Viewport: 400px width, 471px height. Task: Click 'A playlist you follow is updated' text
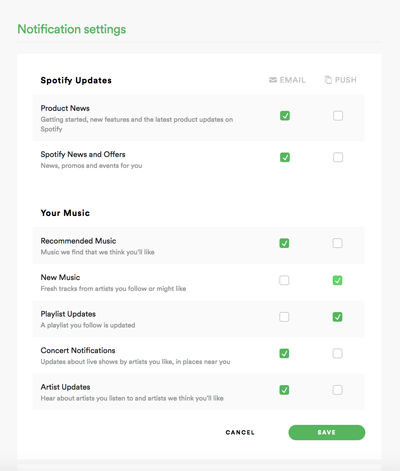[x=88, y=325]
